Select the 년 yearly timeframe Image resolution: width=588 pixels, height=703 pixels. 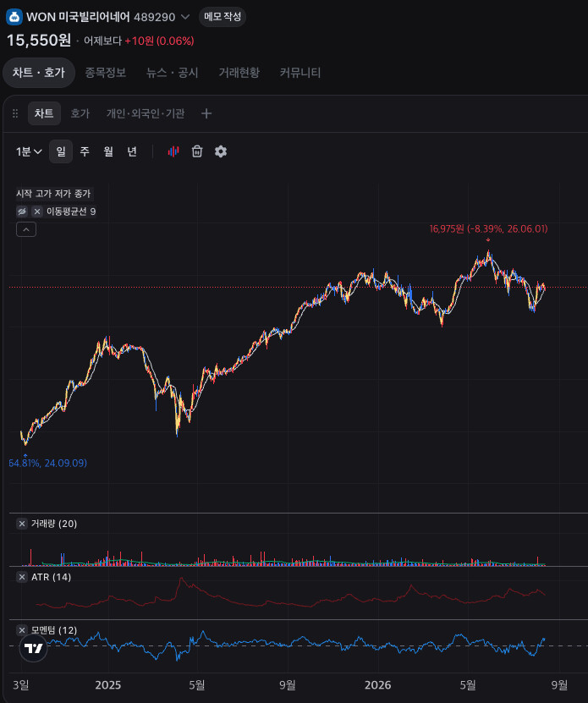132,151
